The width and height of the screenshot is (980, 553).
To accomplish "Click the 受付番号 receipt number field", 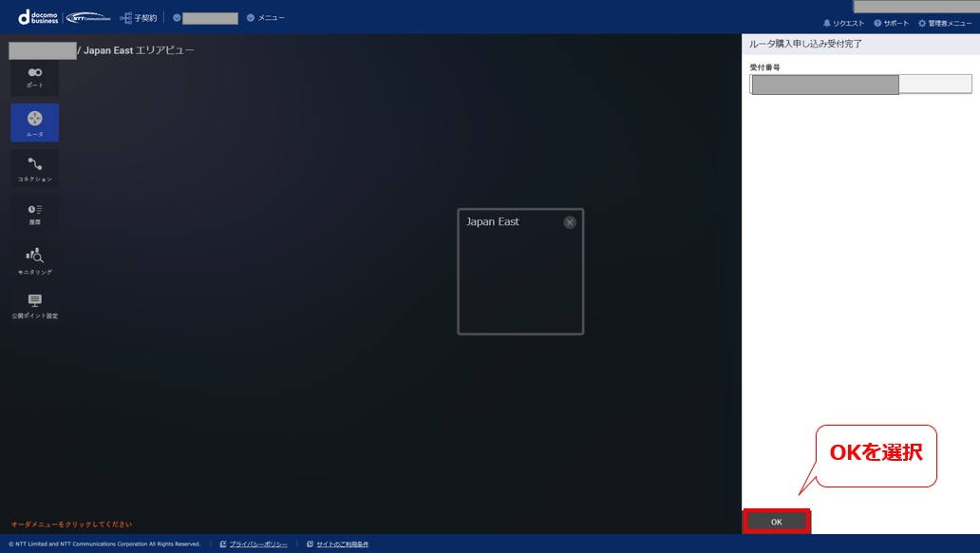I will [860, 85].
